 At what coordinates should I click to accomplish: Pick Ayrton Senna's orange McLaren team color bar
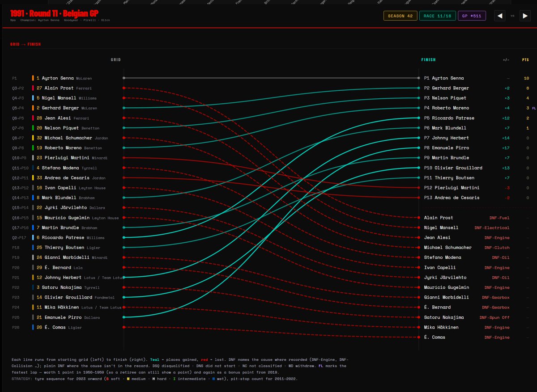pos(33,78)
